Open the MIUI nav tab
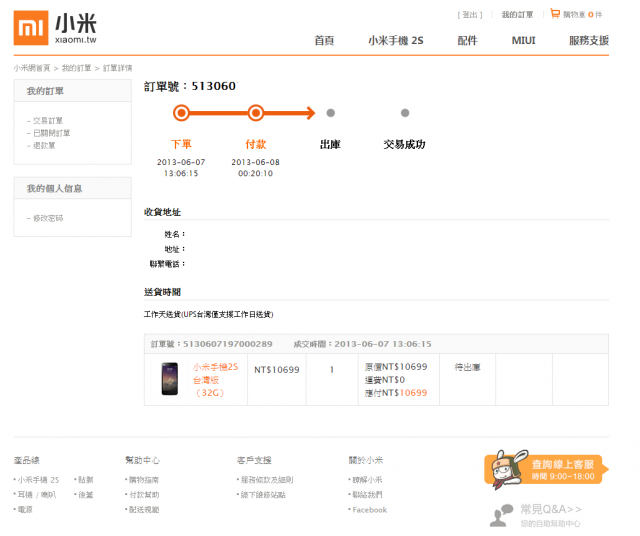 524,40
